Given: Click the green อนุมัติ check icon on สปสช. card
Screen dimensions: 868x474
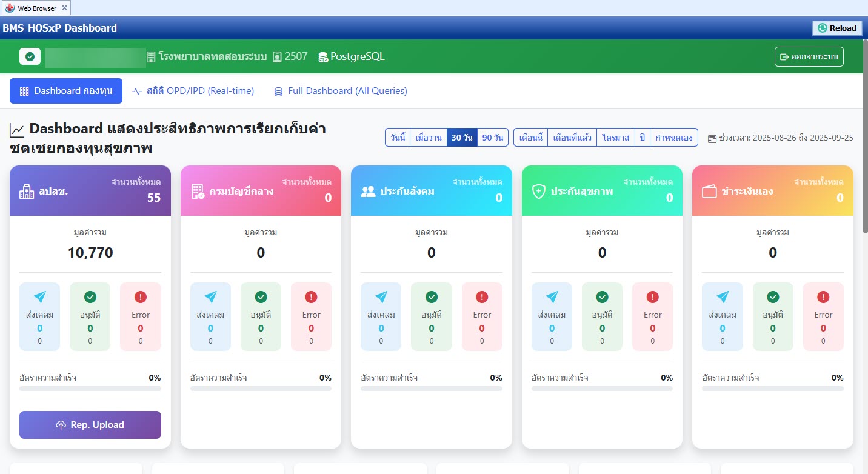Looking at the screenshot, I should pyautogui.click(x=90, y=297).
